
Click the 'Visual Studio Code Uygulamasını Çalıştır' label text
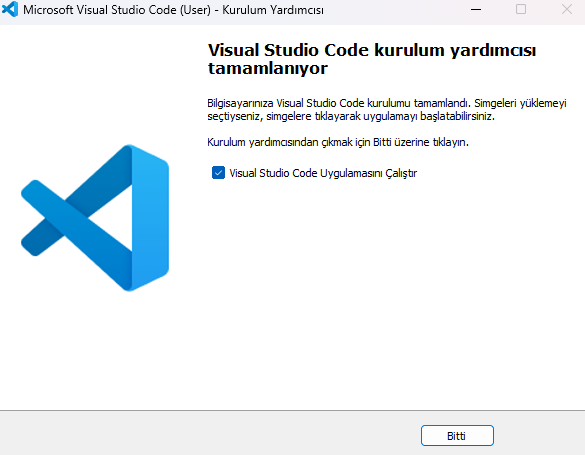[x=323, y=173]
